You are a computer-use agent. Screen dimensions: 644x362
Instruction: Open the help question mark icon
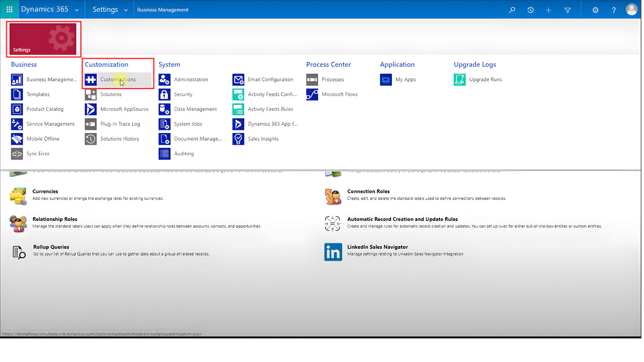pyautogui.click(x=613, y=10)
